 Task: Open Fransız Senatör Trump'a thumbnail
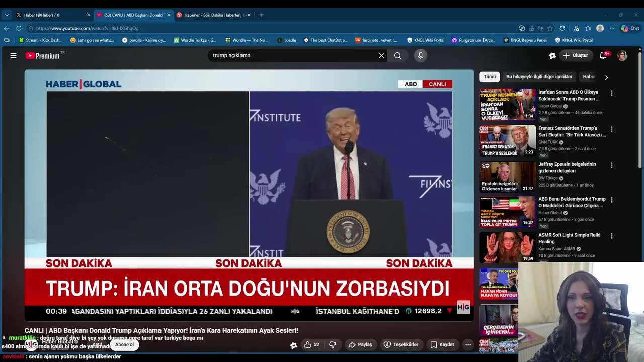(507, 141)
